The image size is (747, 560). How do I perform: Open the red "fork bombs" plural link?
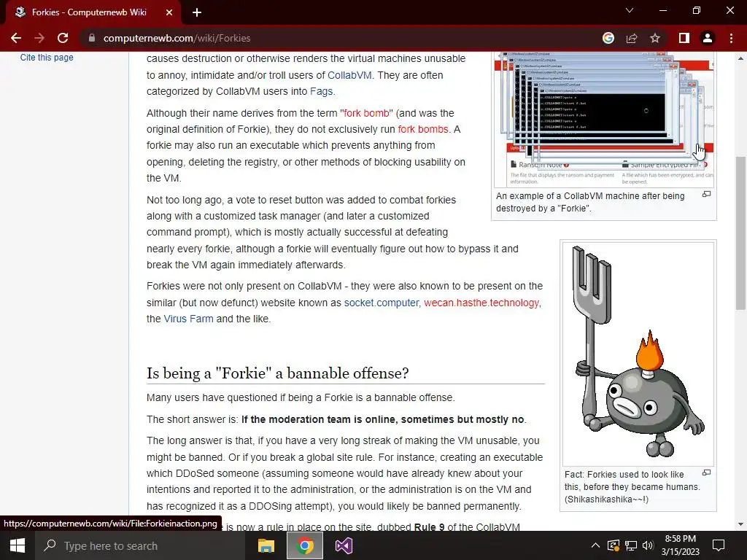click(423, 130)
